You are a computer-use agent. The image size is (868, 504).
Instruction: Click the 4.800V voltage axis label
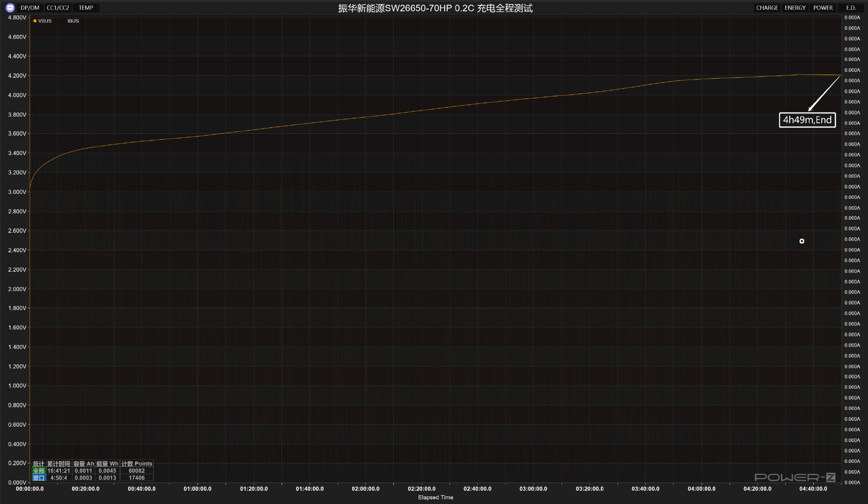click(17, 18)
